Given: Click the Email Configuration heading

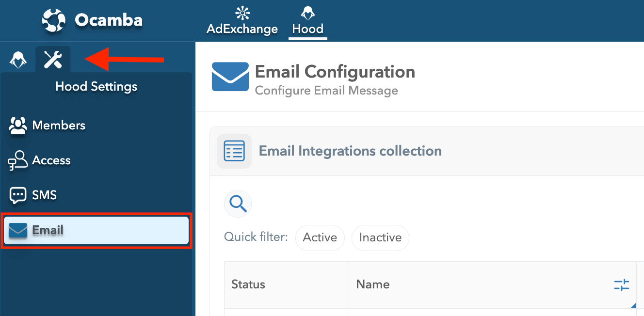Looking at the screenshot, I should click(335, 72).
